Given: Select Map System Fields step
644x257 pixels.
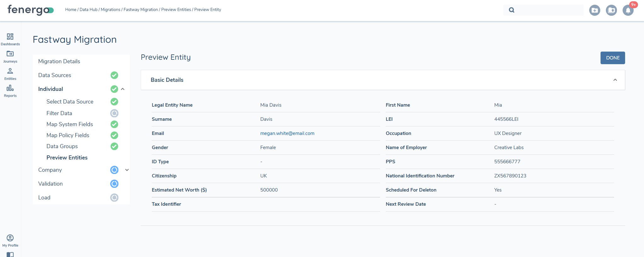Looking at the screenshot, I should pyautogui.click(x=70, y=124).
